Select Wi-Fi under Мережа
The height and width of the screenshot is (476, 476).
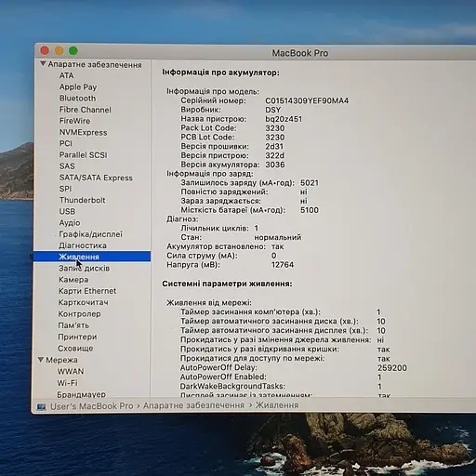pos(67,383)
